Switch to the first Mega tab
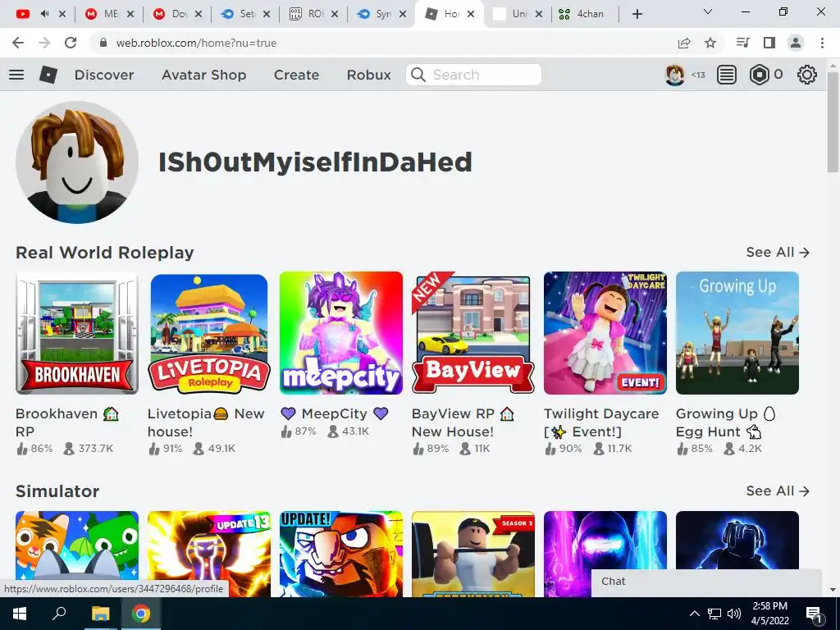Viewport: 840px width, 630px height. pyautogui.click(x=109, y=14)
